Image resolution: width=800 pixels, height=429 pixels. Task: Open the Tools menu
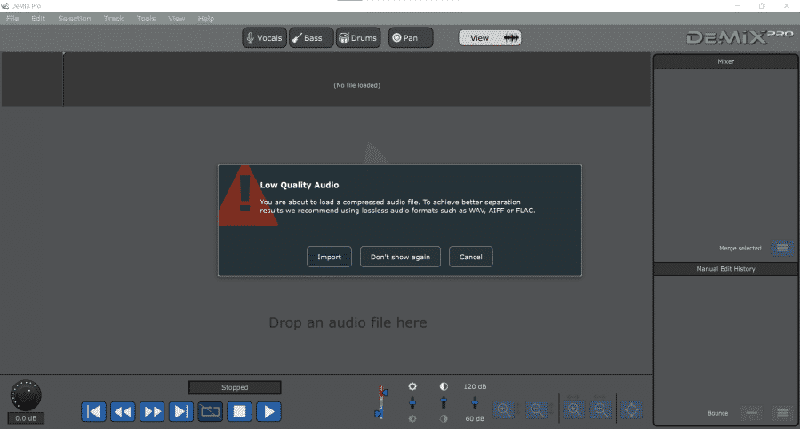click(146, 19)
